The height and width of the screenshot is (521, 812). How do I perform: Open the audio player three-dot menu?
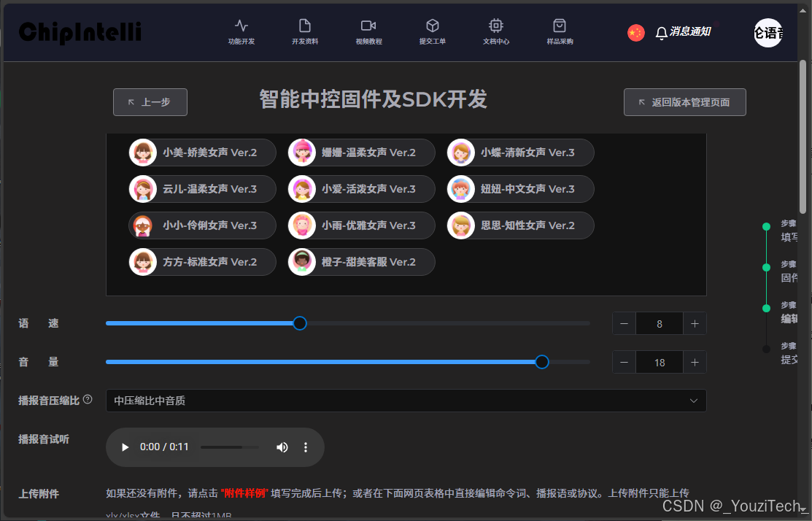306,447
